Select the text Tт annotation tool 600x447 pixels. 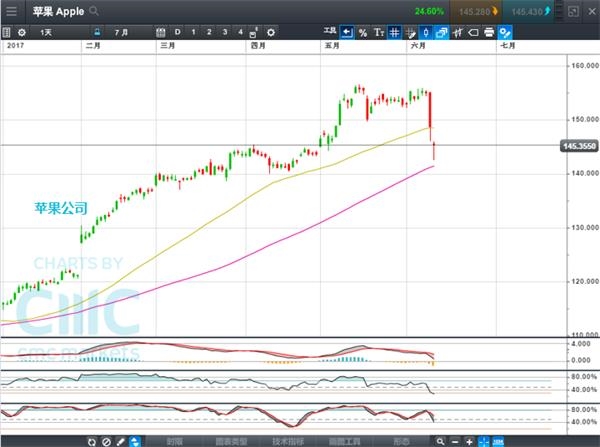pyautogui.click(x=379, y=33)
